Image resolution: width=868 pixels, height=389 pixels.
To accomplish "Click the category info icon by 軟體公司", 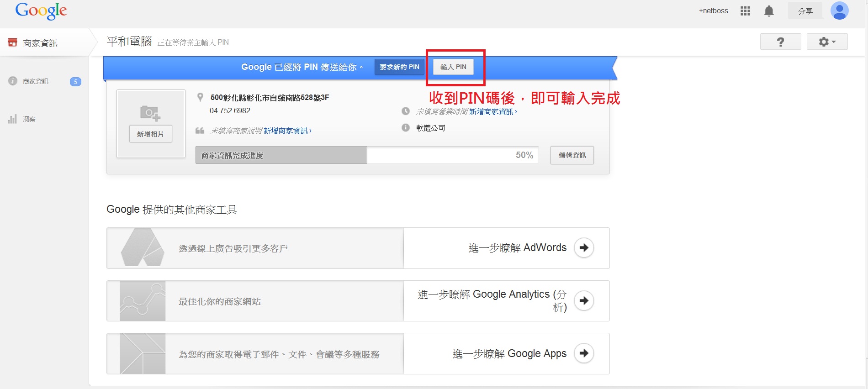I will [x=406, y=128].
